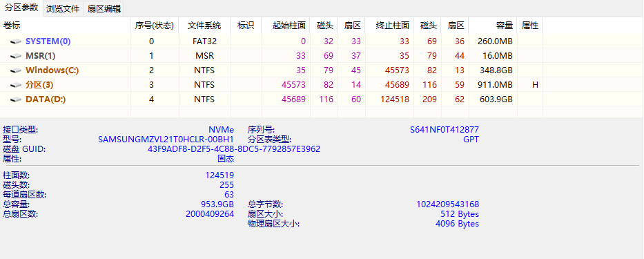
Task: Click the serial number S641NF0T412877
Action: (x=445, y=130)
